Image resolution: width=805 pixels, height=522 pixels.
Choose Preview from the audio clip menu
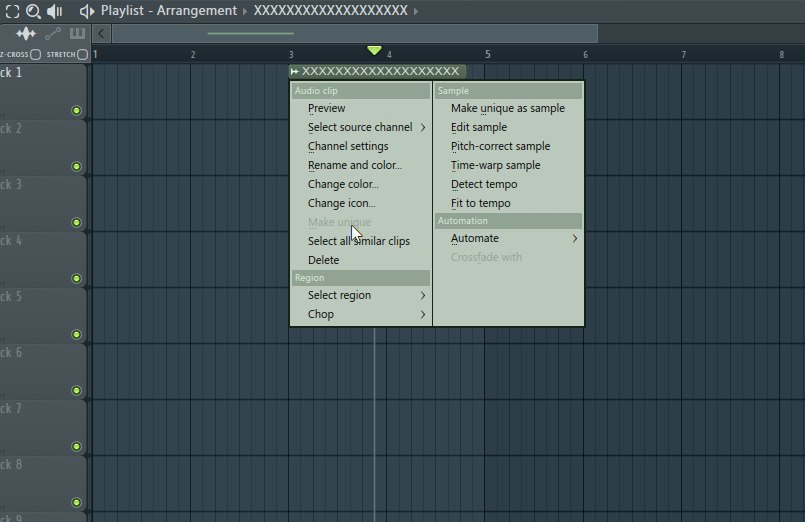pos(361,108)
